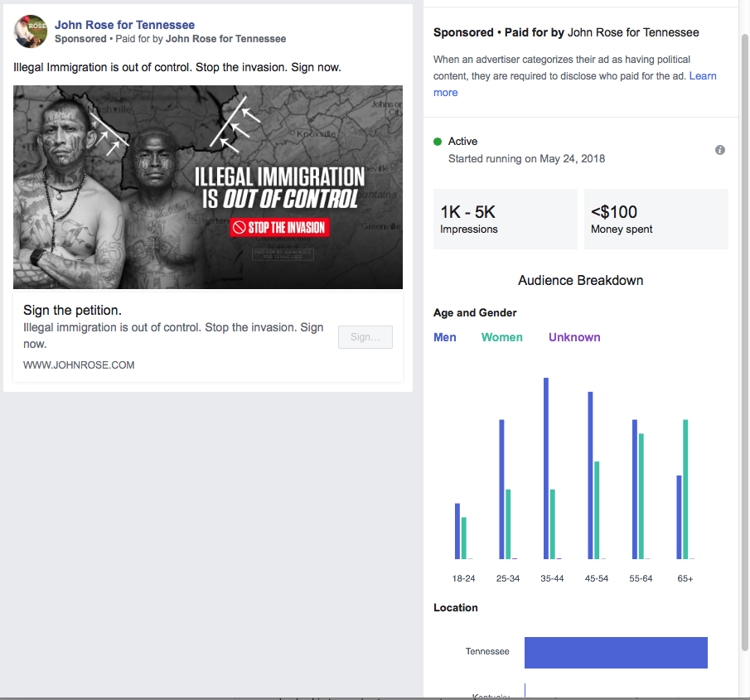Toggle the Men legend label
The width and height of the screenshot is (750, 700).
point(445,337)
